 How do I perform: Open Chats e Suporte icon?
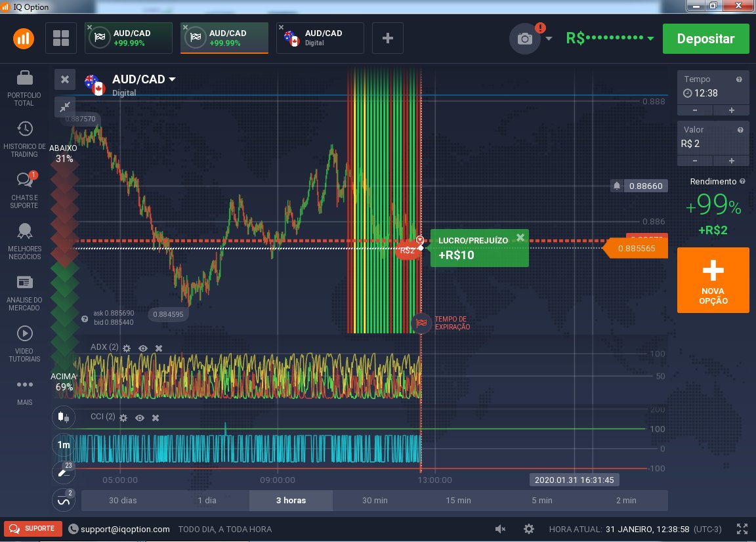click(x=25, y=179)
